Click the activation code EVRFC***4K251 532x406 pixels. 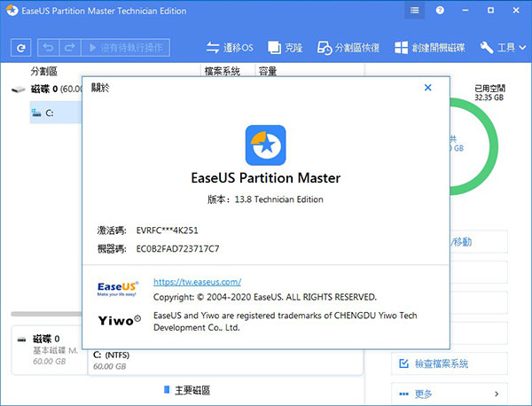point(167,230)
